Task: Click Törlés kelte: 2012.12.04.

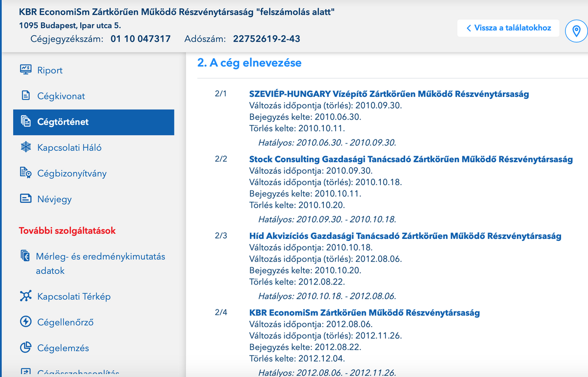Action: tap(297, 358)
